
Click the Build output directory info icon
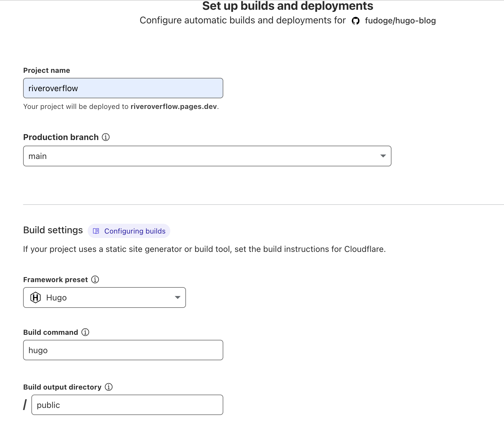point(109,387)
